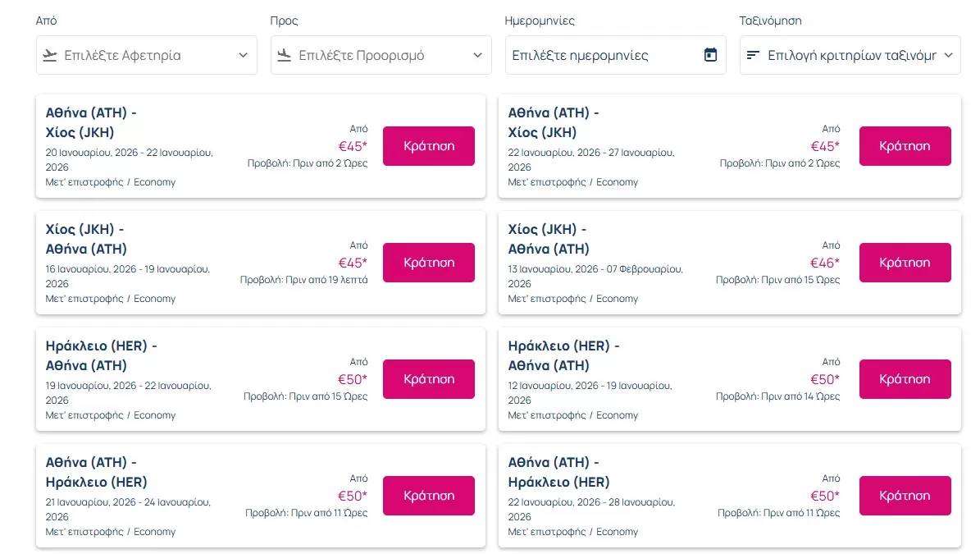Select the €46 price on Χίος-Αθήνα card
Viewport: 980px width, 554px height.
(x=824, y=263)
